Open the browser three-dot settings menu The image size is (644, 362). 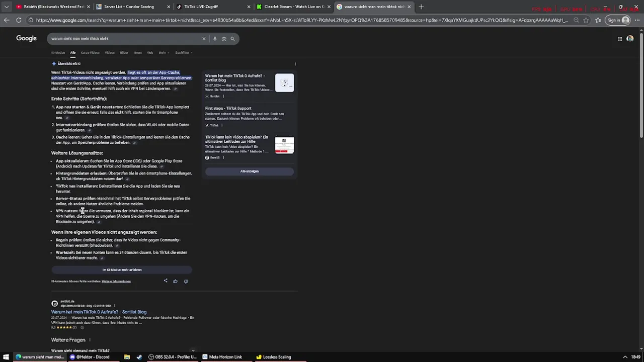(637, 20)
